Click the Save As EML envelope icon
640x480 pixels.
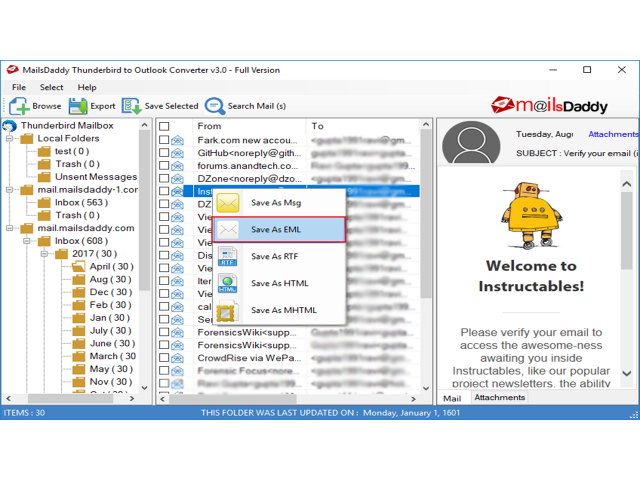(x=228, y=230)
